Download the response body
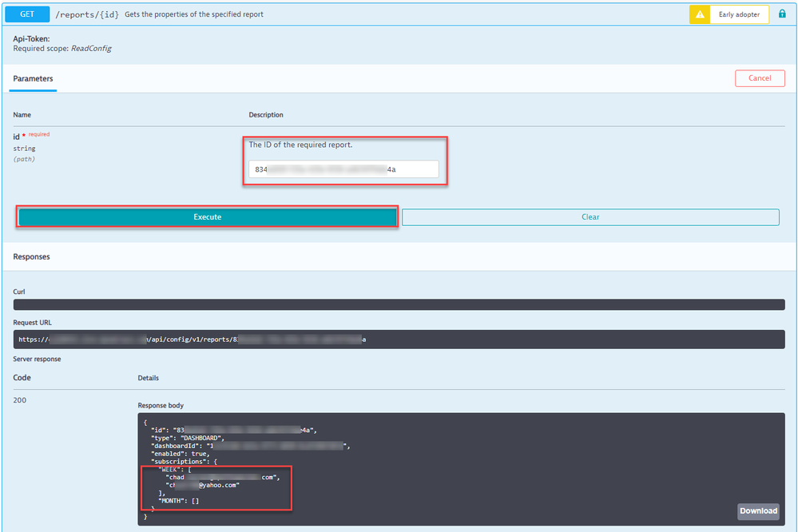The image size is (798, 532). point(757,511)
